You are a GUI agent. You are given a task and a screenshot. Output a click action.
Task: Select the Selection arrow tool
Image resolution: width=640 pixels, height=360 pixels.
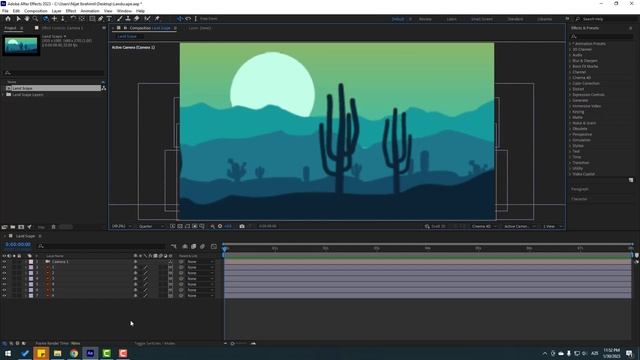pyautogui.click(x=18, y=19)
